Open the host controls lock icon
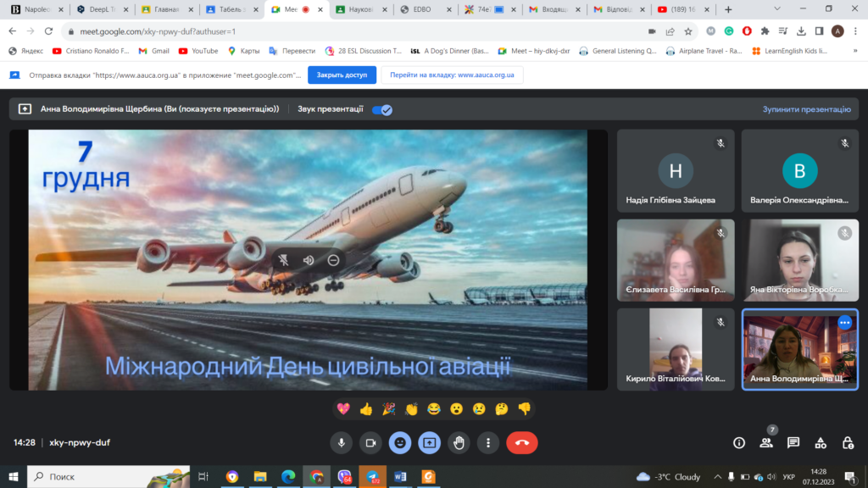The image size is (868, 488). tap(848, 442)
